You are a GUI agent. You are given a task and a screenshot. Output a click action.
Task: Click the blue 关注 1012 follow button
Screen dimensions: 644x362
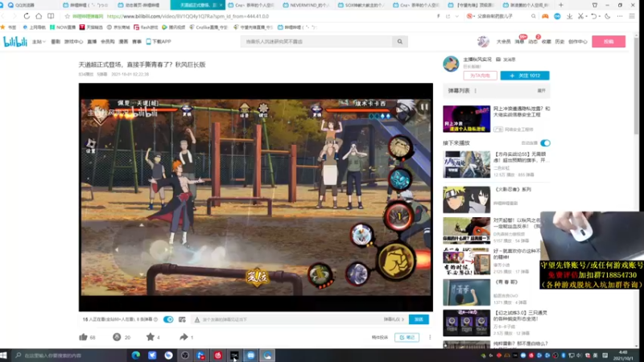pos(525,76)
